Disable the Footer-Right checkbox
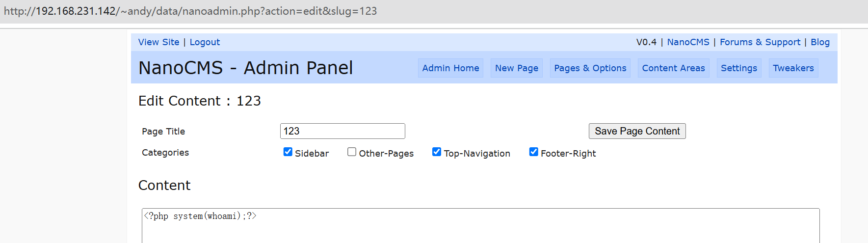 click(534, 152)
